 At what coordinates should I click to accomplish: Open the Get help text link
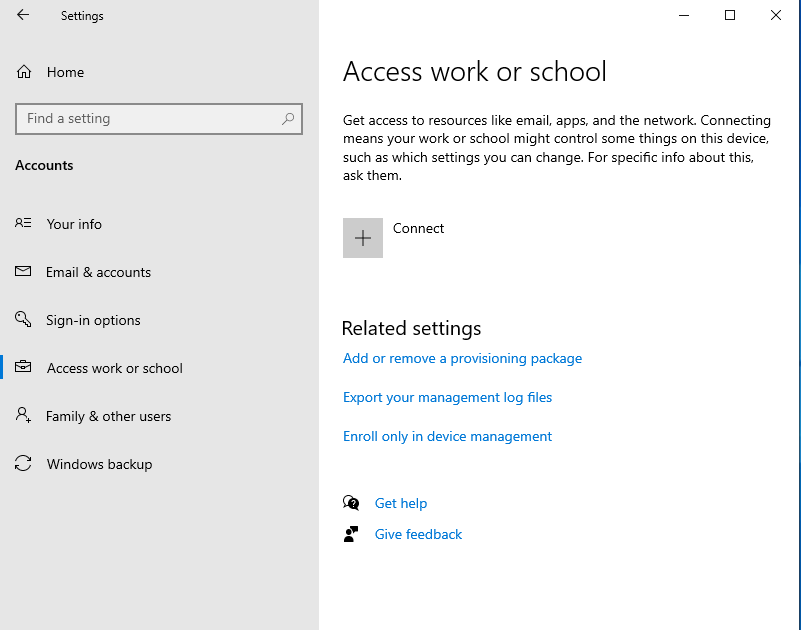point(400,503)
